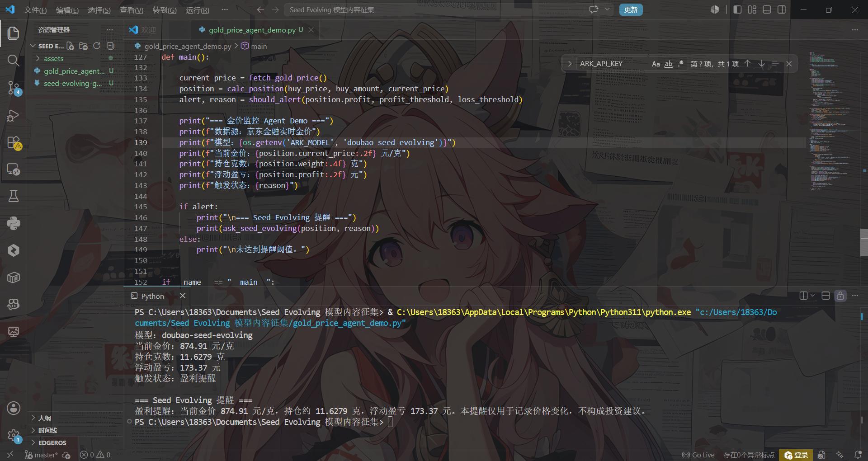The image size is (868, 461).
Task: Click the 更新 update button
Action: tap(631, 9)
